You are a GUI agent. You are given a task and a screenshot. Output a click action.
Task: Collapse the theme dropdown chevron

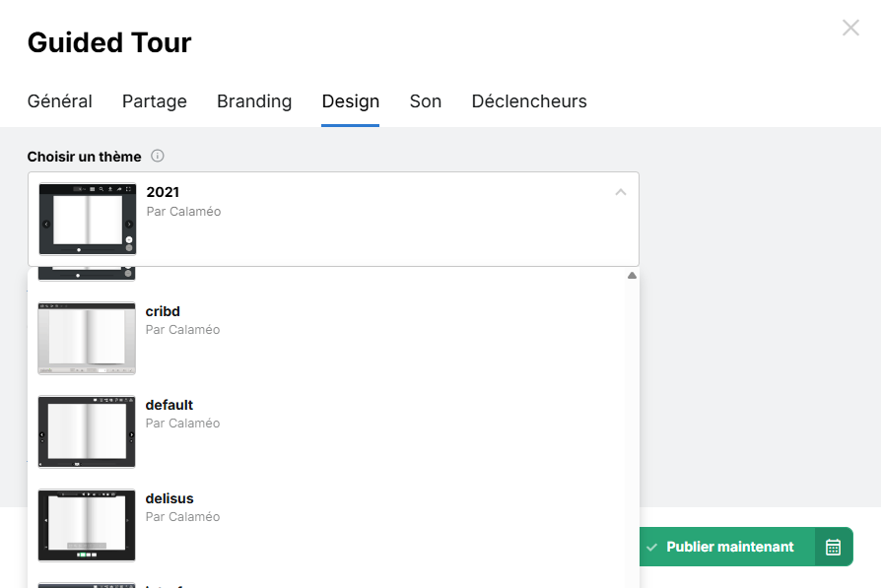click(620, 192)
